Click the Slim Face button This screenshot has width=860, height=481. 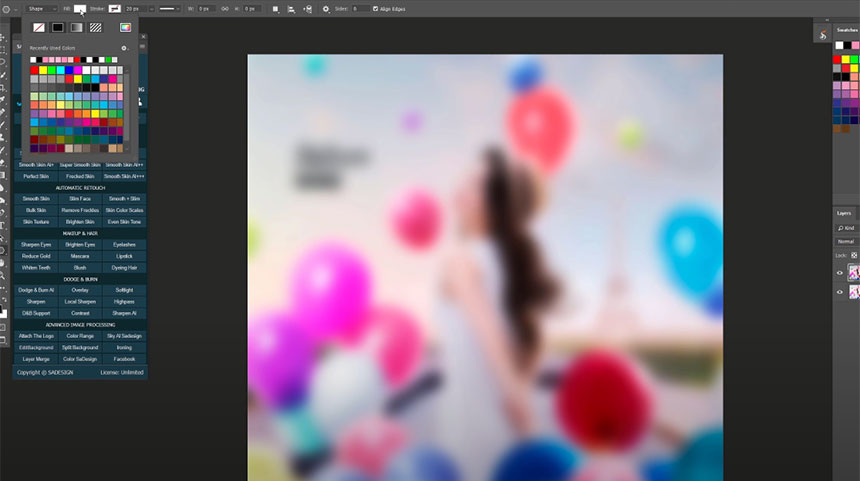pos(80,199)
